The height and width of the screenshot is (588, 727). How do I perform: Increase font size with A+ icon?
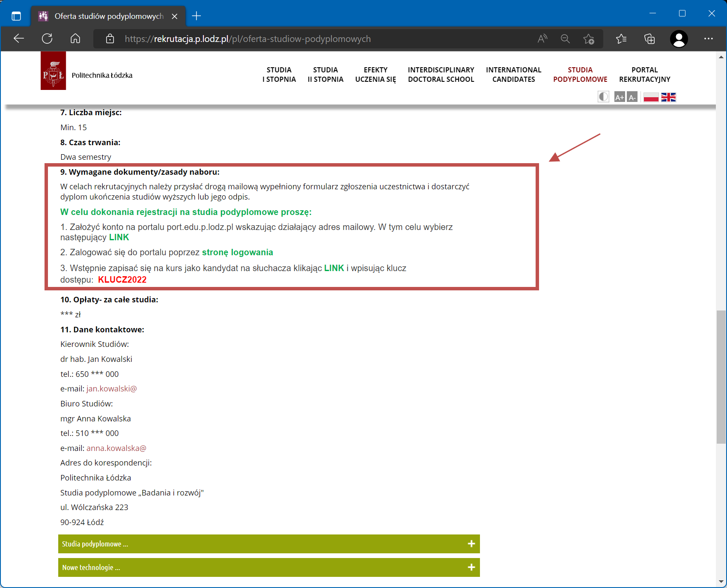620,97
